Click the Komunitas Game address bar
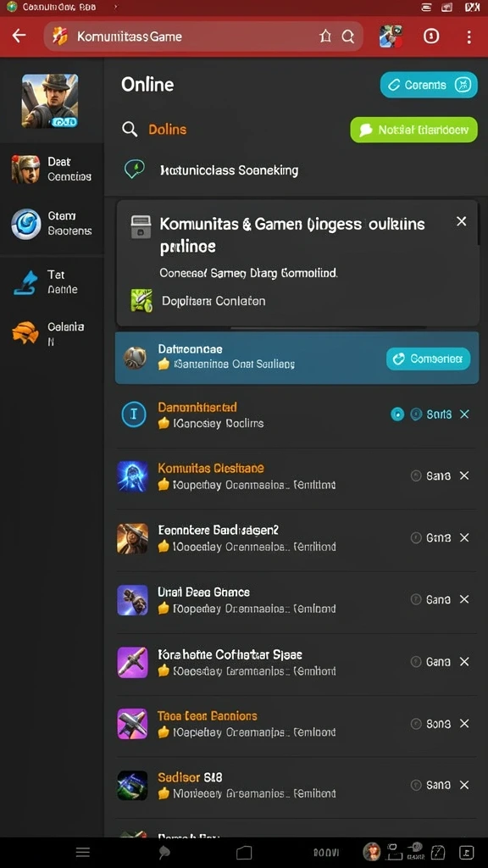 pos(203,36)
